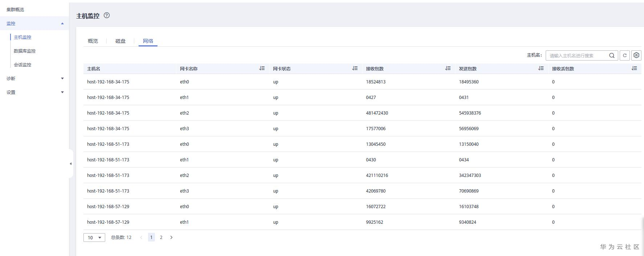Open the page size dropdown showing 10
Screen dimensions: 644x256
click(94, 238)
